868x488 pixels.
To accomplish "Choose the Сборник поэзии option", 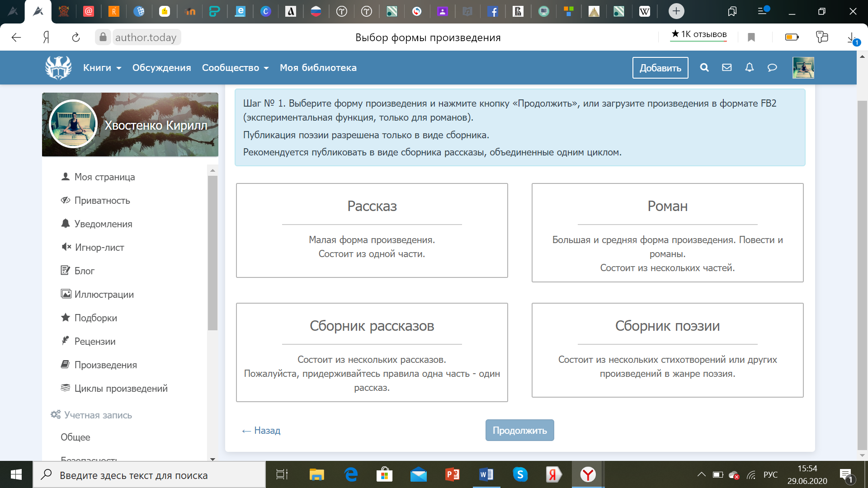I will point(667,350).
